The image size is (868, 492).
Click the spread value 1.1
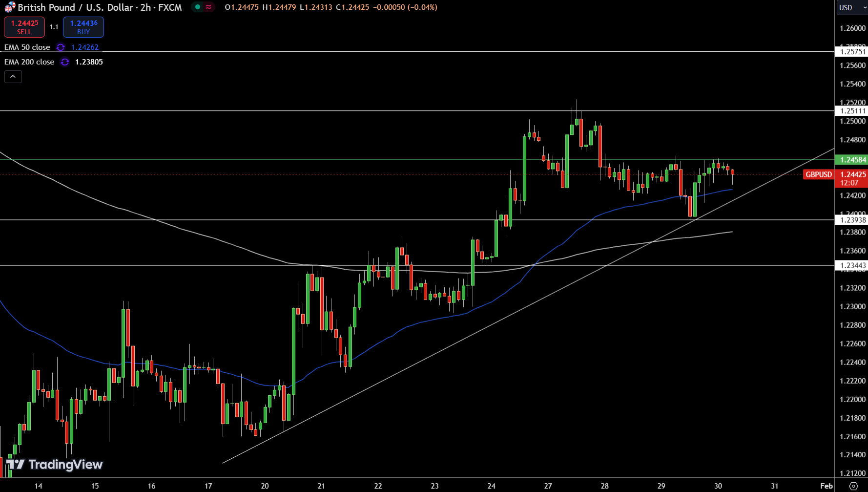[54, 27]
